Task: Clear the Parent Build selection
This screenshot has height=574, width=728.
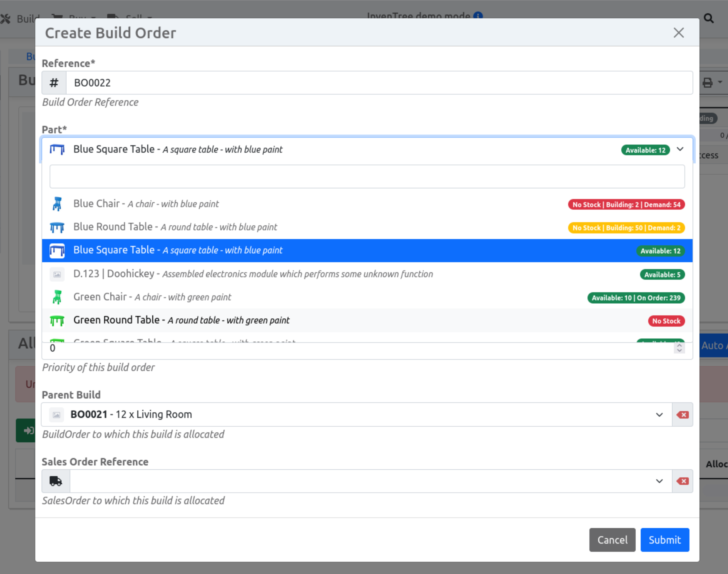Action: tap(682, 414)
